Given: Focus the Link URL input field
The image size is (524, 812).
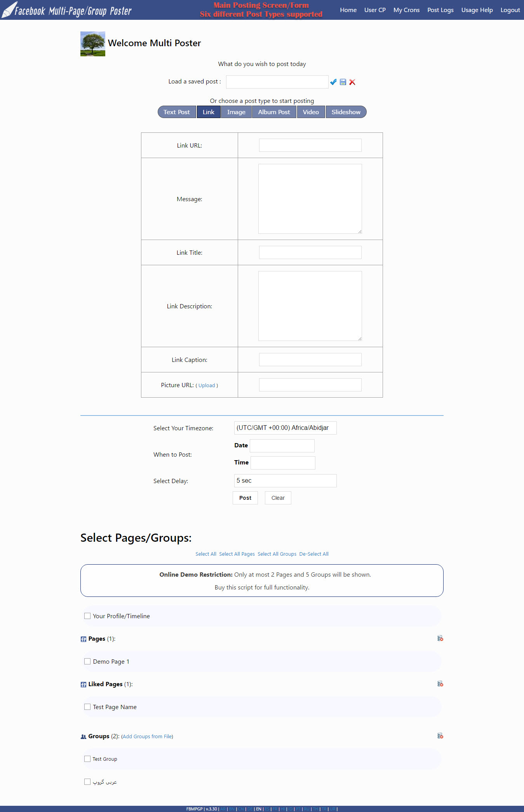Looking at the screenshot, I should (310, 145).
